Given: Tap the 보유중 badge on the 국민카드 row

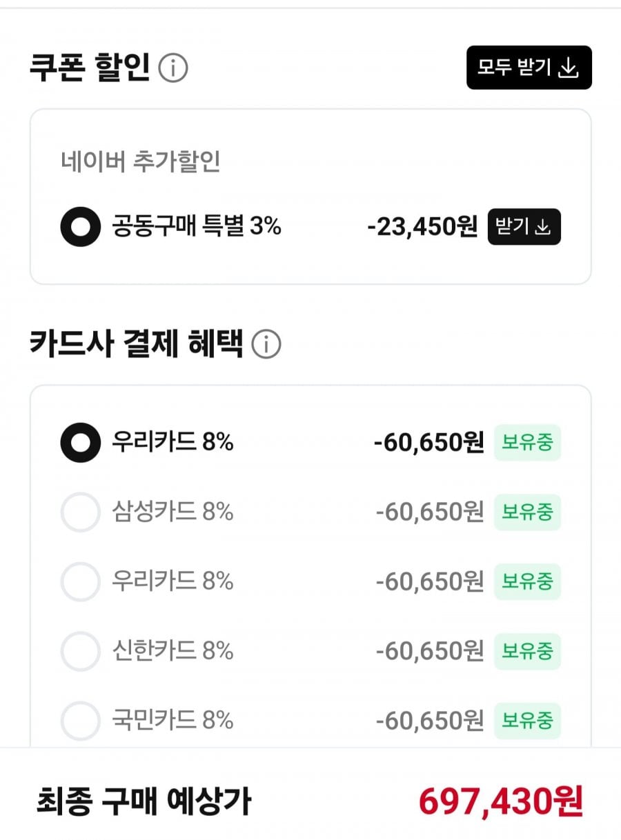Looking at the screenshot, I should coord(527,721).
